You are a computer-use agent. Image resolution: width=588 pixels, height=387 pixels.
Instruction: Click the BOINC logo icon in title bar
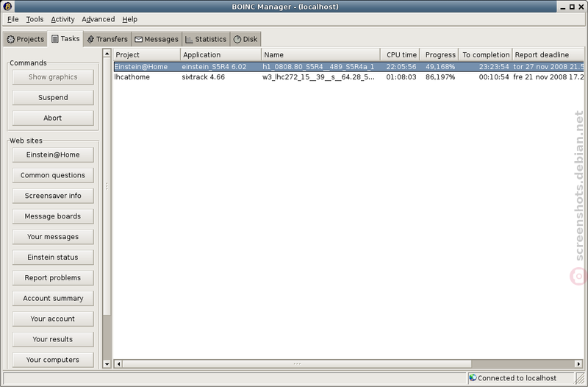click(7, 6)
